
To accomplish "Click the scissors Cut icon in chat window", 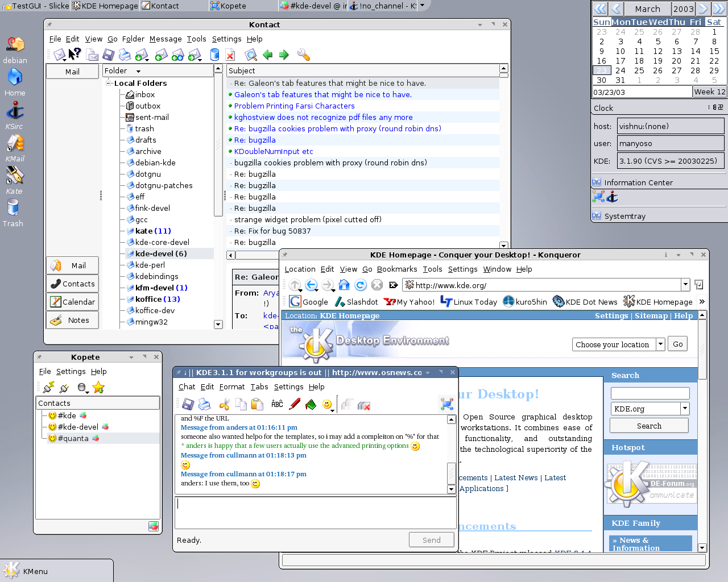I will pos(225,404).
